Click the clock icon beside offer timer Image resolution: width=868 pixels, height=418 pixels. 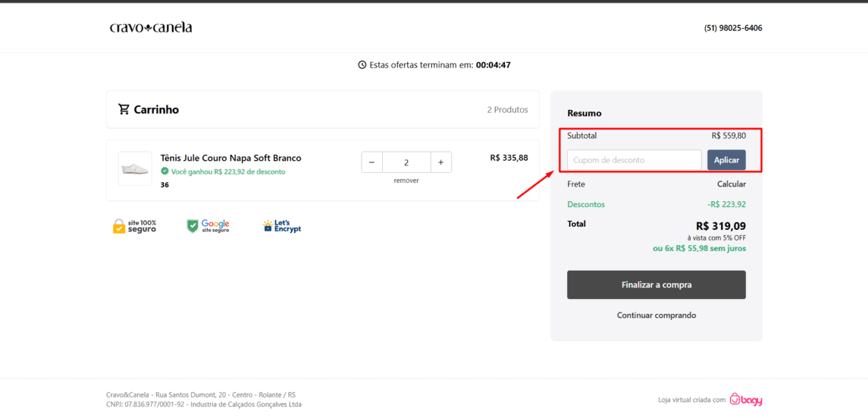point(362,64)
